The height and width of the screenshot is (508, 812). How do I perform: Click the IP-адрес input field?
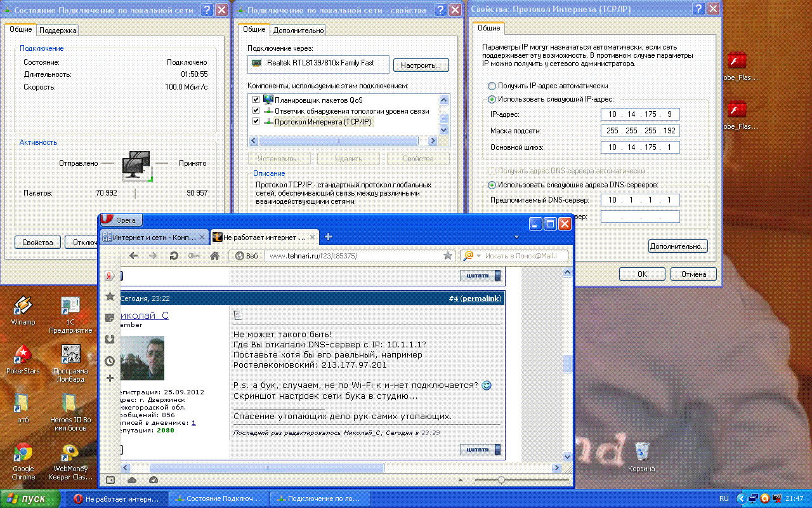[640, 114]
